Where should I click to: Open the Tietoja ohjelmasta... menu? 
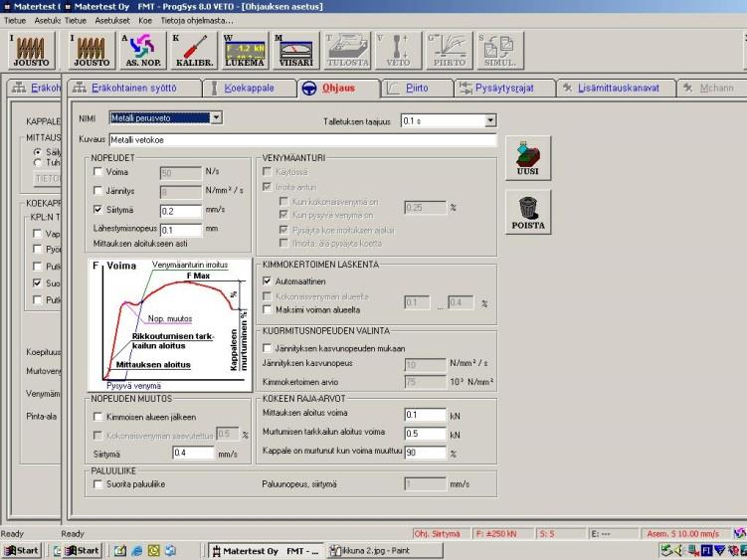tap(197, 21)
